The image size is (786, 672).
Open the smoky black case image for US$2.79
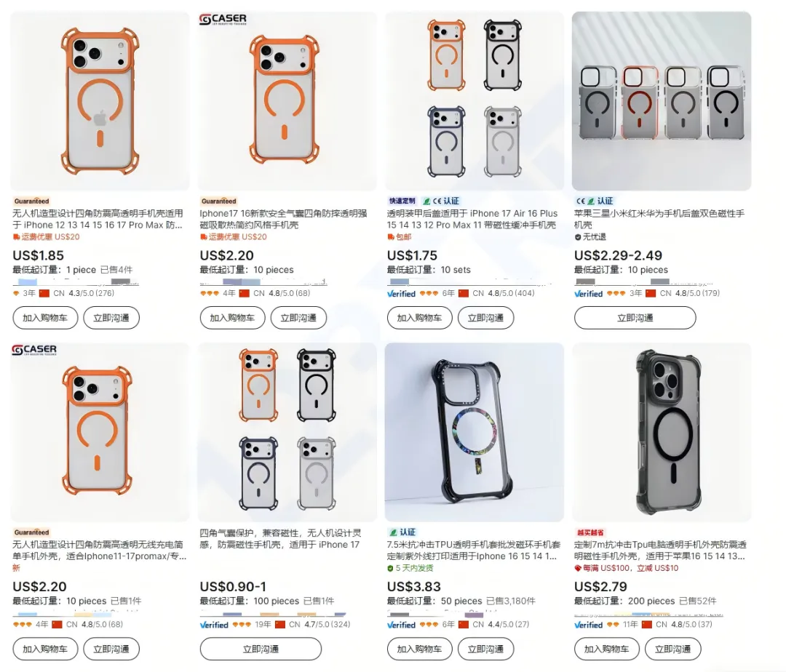click(x=662, y=432)
